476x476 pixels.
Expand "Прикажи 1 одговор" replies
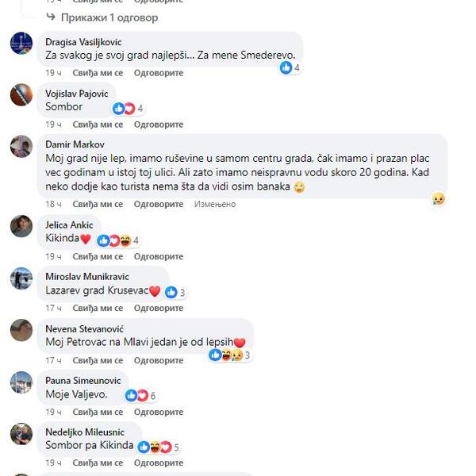(102, 17)
